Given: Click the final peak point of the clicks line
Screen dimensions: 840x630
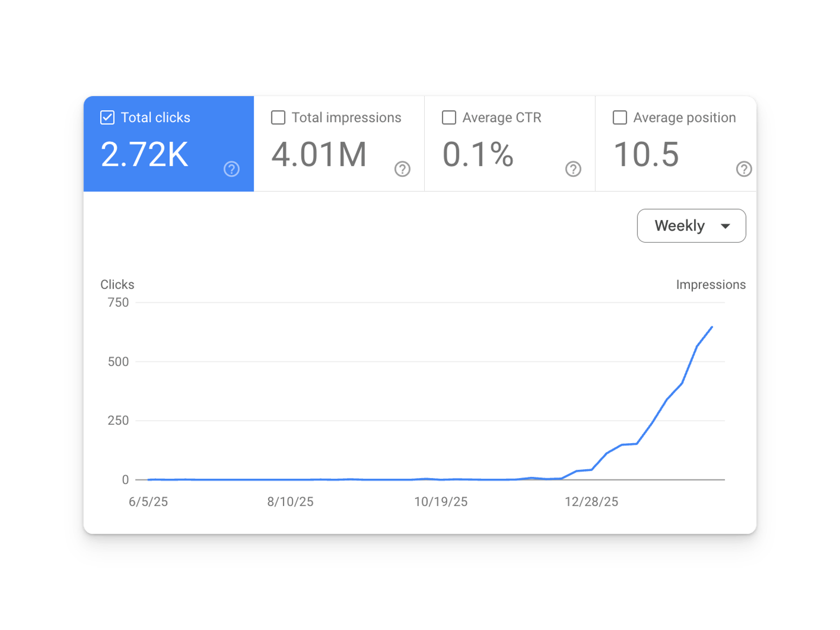Looking at the screenshot, I should point(712,327).
